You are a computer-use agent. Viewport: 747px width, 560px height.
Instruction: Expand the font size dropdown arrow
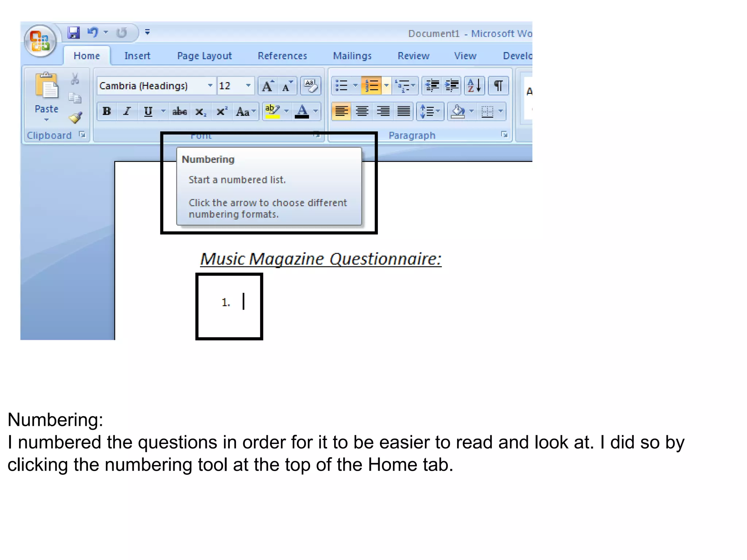[x=248, y=86]
